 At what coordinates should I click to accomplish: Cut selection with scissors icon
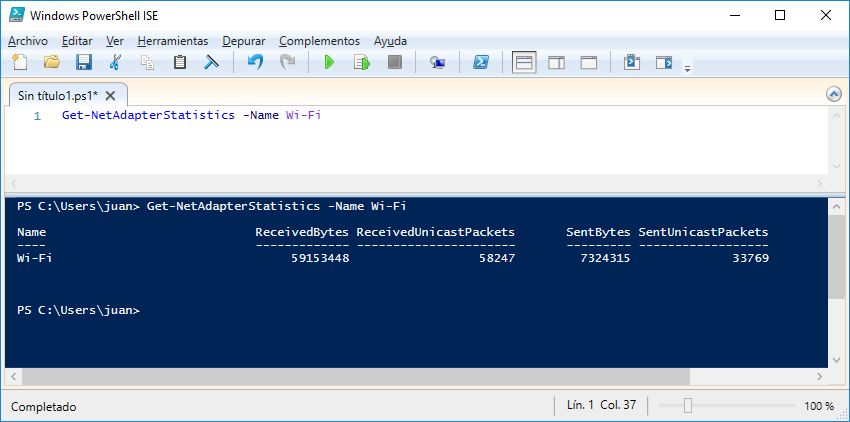coord(115,62)
